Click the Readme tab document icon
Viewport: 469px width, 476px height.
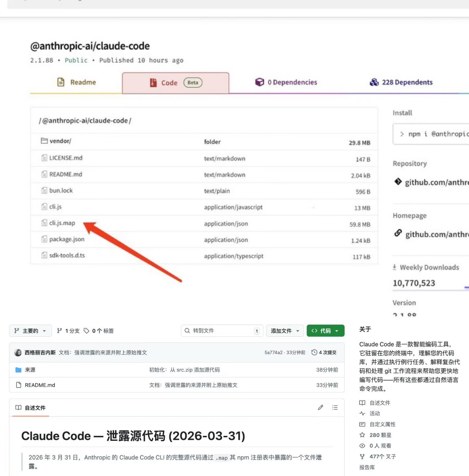point(61,82)
